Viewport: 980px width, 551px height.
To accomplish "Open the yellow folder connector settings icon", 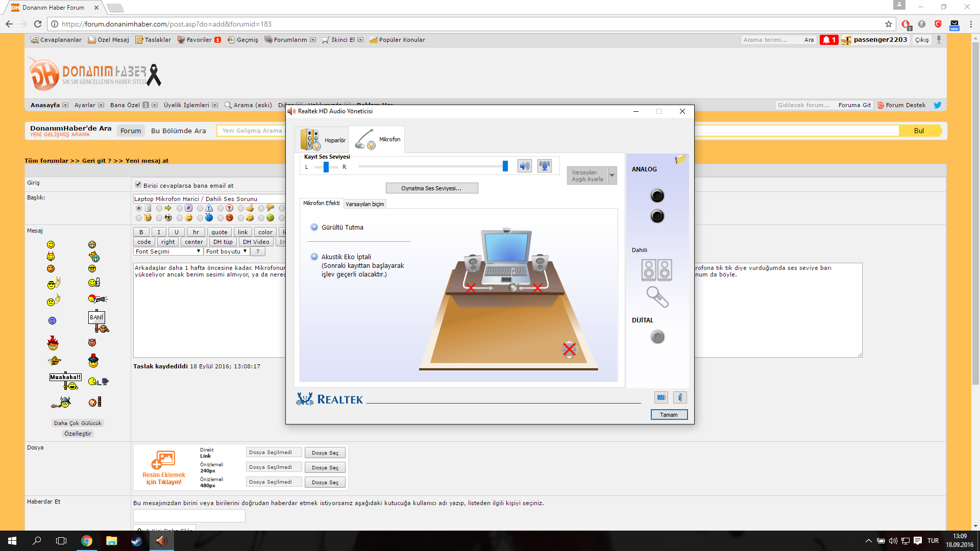I will pyautogui.click(x=680, y=160).
